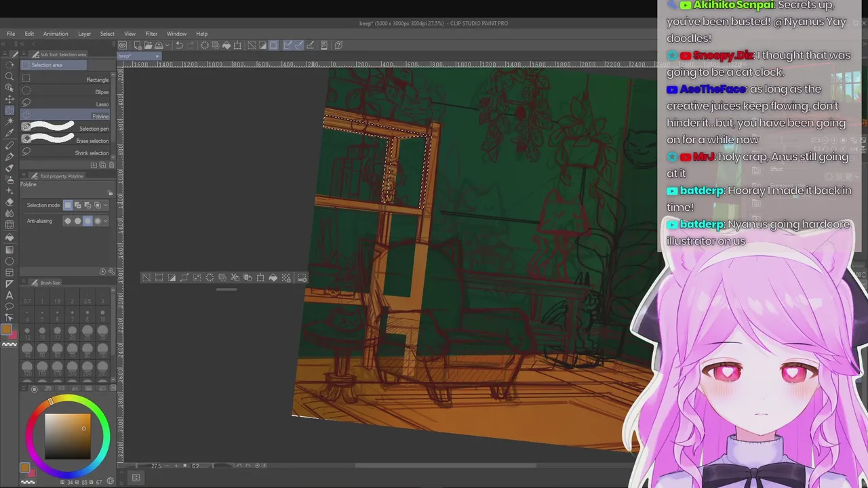This screenshot has width=868, height=488.
Task: Select the Rotate view tool
Action: [9, 64]
